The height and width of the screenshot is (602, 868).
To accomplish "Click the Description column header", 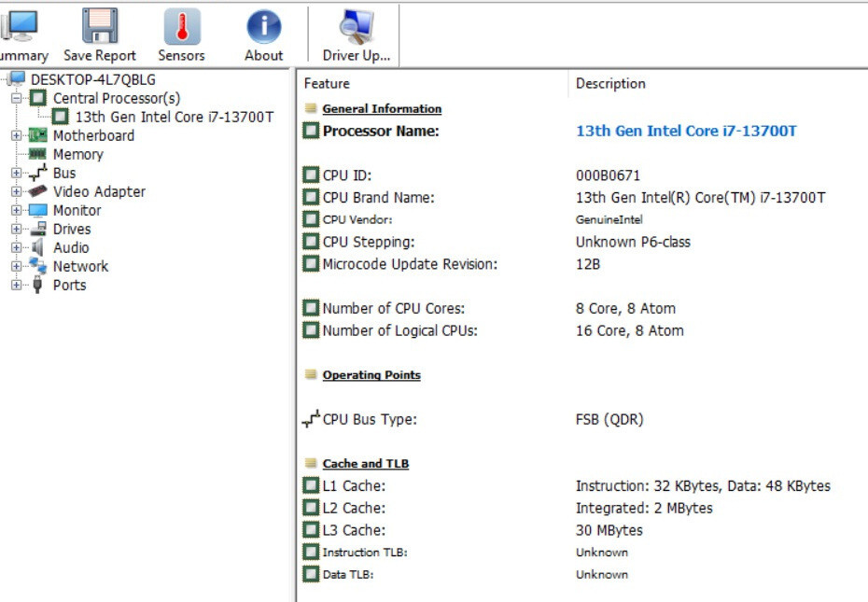I will coord(610,84).
